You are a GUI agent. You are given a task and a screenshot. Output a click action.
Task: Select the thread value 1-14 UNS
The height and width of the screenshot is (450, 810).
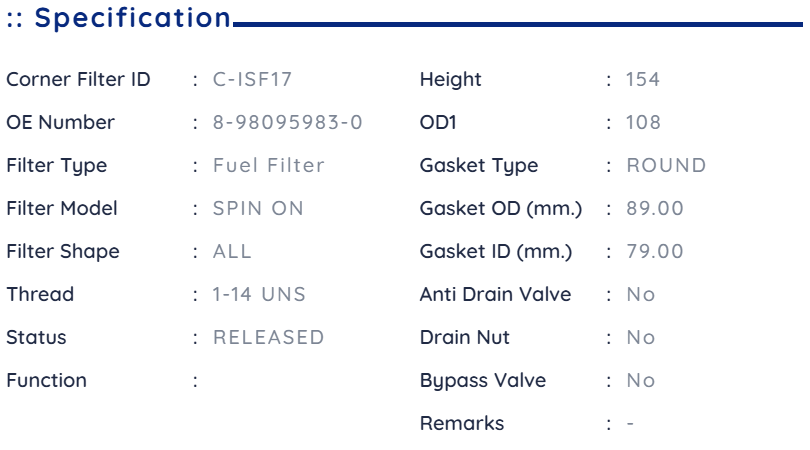coord(259,294)
